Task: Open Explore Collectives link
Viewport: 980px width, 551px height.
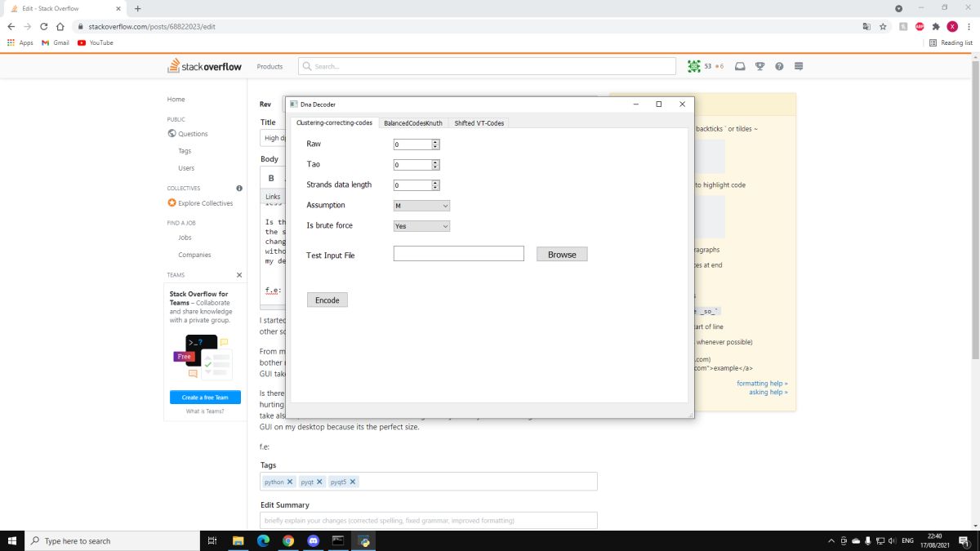Action: point(205,203)
